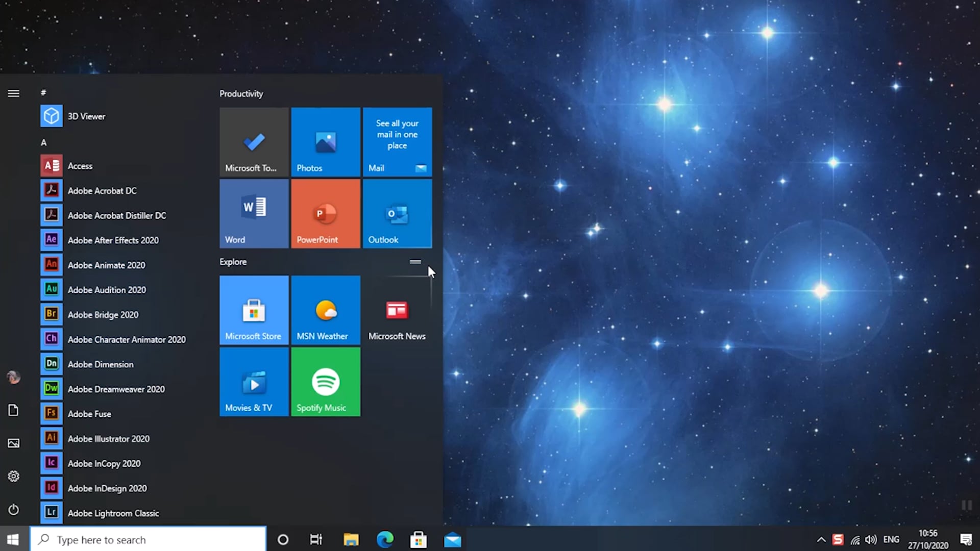Launch 3D Viewer from the apps list
980x551 pixels.
[x=87, y=116]
